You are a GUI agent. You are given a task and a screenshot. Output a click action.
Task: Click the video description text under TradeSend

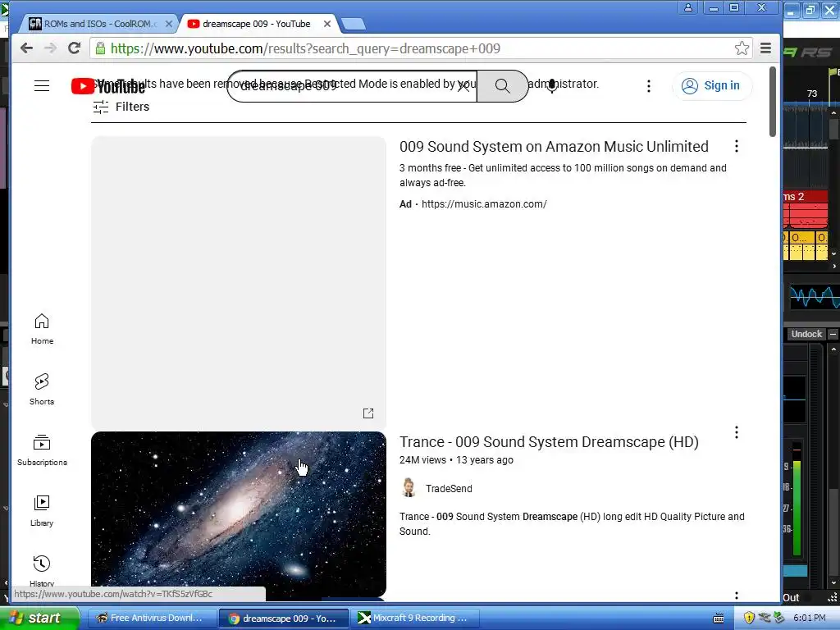[572, 524]
